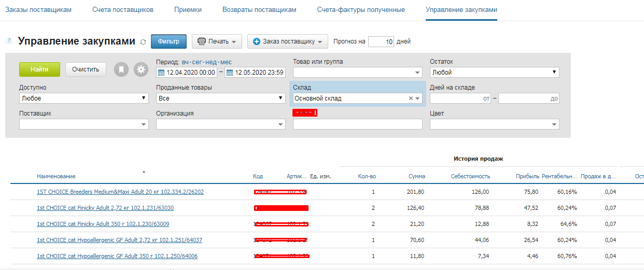Click the help question mark icon

(9, 41)
